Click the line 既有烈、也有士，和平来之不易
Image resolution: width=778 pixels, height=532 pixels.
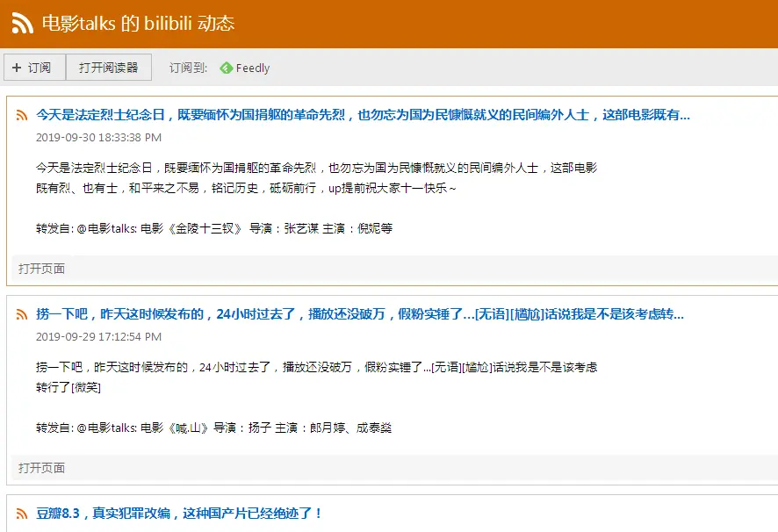pos(246,188)
